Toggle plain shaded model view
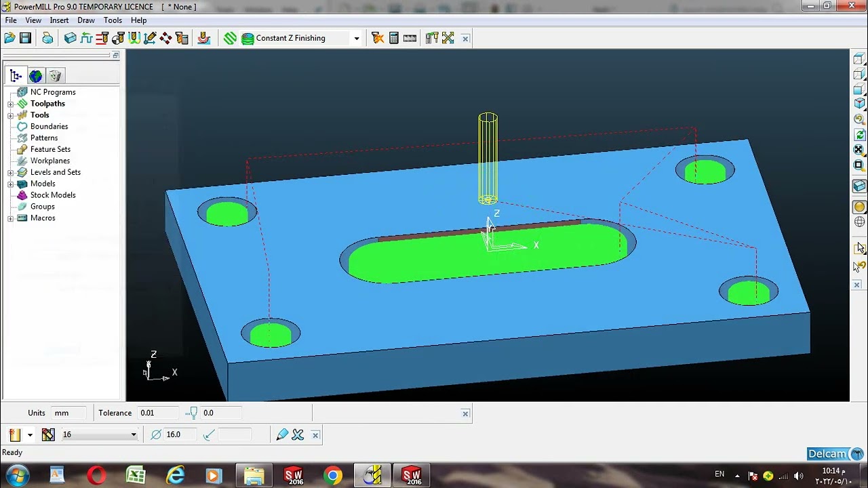Screen dimensions: 868x488 click(859, 207)
